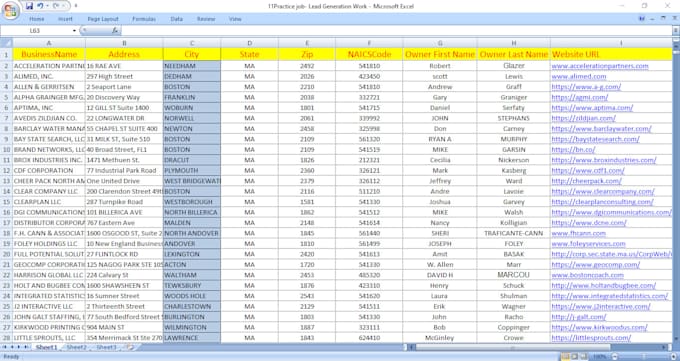Screen dimensions: 680x361
Task: Switch to Page Layout view in status bar
Action: click(x=575, y=357)
